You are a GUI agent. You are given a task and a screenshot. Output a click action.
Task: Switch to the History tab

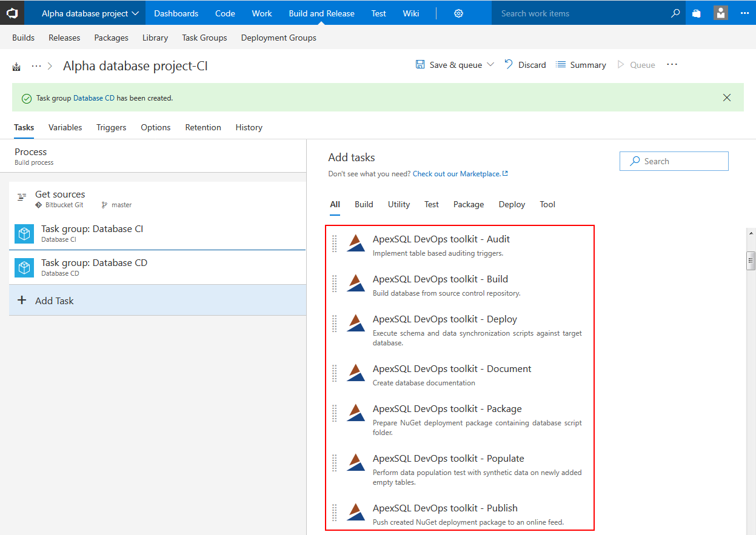tap(249, 127)
